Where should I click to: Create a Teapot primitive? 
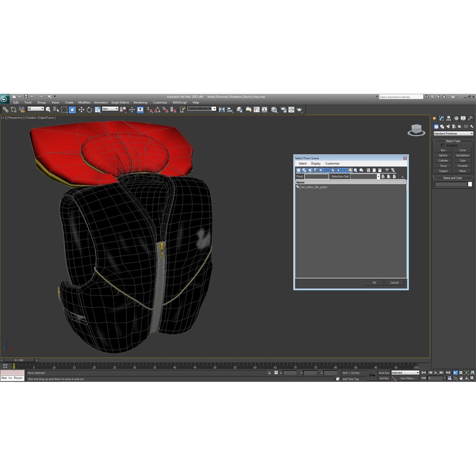click(443, 171)
